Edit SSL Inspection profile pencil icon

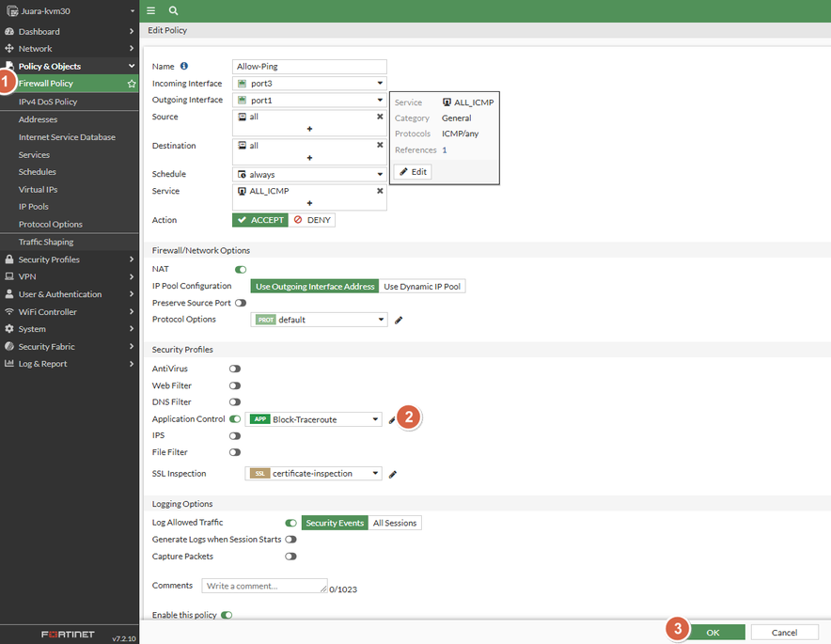pos(393,475)
